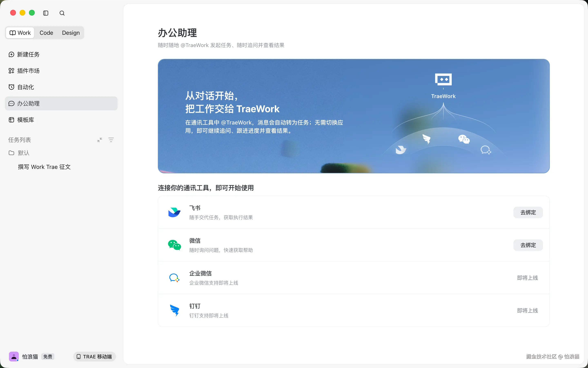Click the 企业微信支持即将上线 description
The height and width of the screenshot is (368, 588).
[x=214, y=283]
